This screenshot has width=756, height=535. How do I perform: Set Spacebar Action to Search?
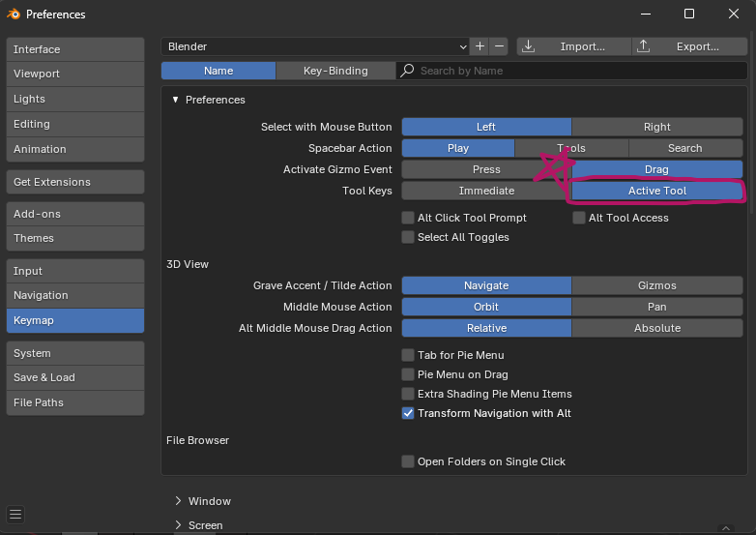[685, 148]
